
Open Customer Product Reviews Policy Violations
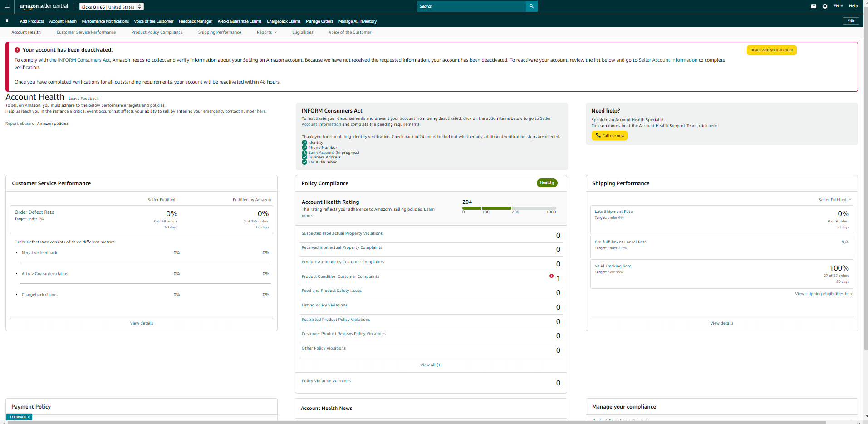click(343, 334)
